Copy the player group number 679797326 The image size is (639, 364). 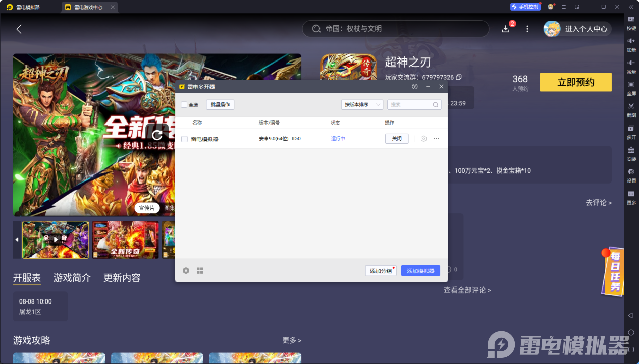pyautogui.click(x=459, y=77)
